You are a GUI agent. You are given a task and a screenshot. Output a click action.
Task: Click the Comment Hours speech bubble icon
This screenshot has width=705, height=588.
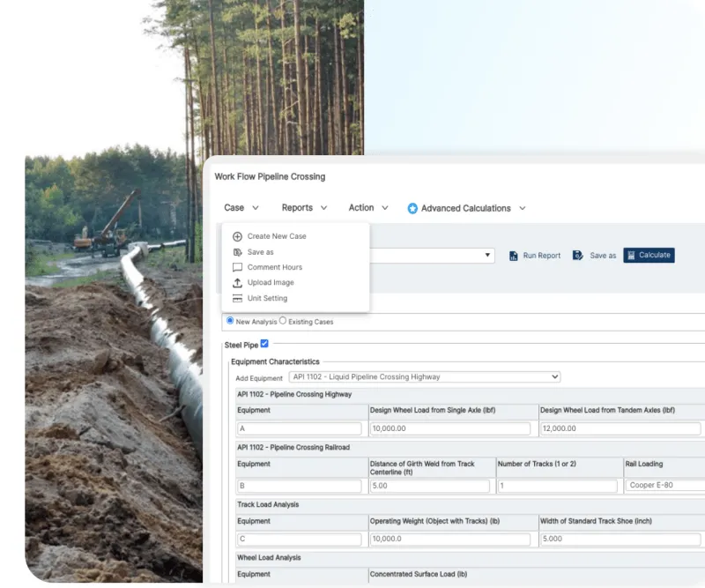[x=237, y=267]
